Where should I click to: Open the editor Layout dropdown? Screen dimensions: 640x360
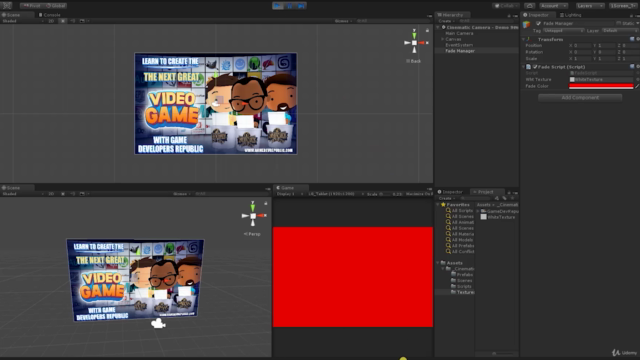coord(623,6)
